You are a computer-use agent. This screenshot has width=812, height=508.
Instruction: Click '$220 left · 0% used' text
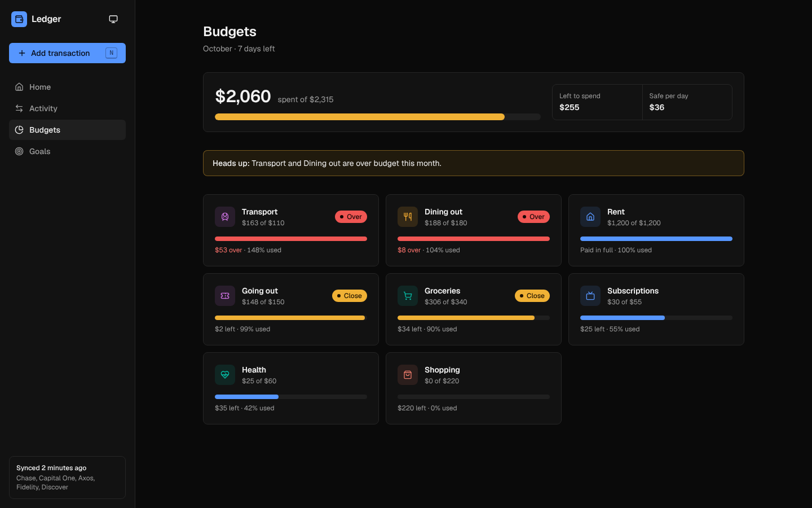427,408
